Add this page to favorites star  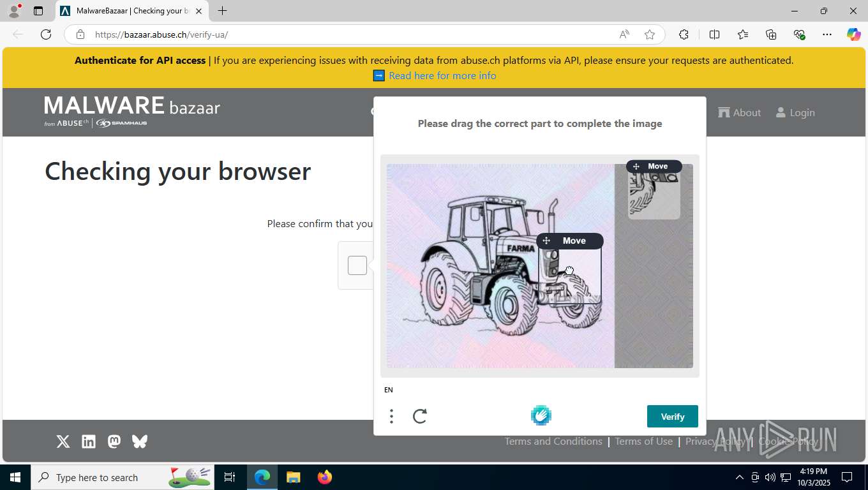point(650,34)
